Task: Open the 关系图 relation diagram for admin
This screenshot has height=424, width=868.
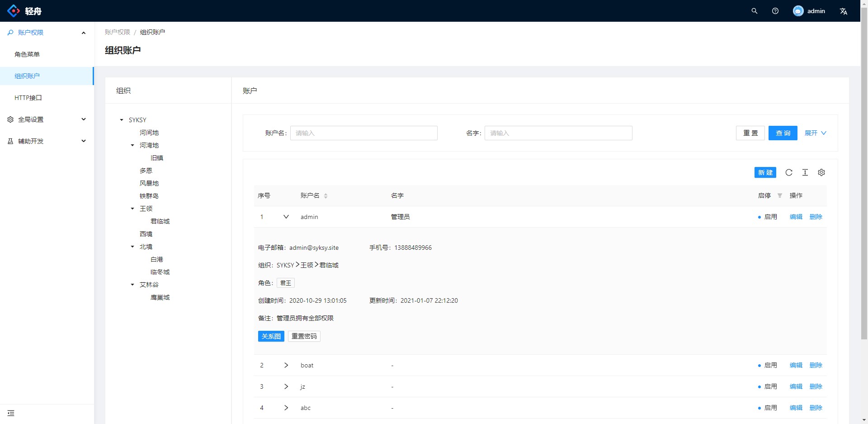Action: [271, 336]
